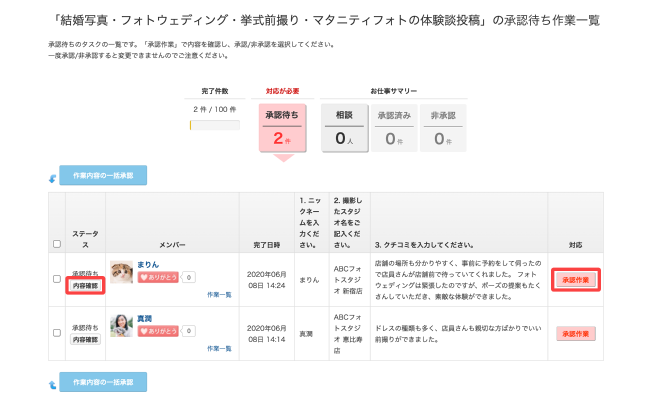Click the completed tasks progress bar
The image size is (652, 400).
tap(215, 125)
